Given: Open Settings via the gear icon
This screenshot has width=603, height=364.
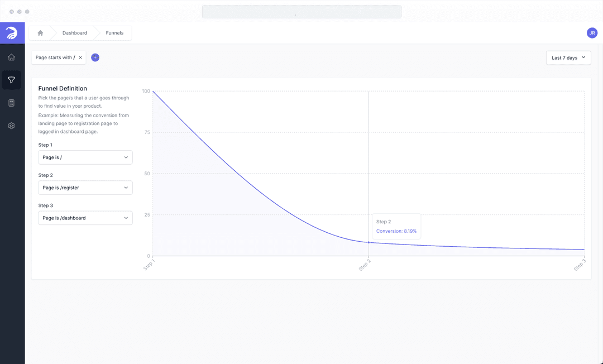Looking at the screenshot, I should coord(11,125).
